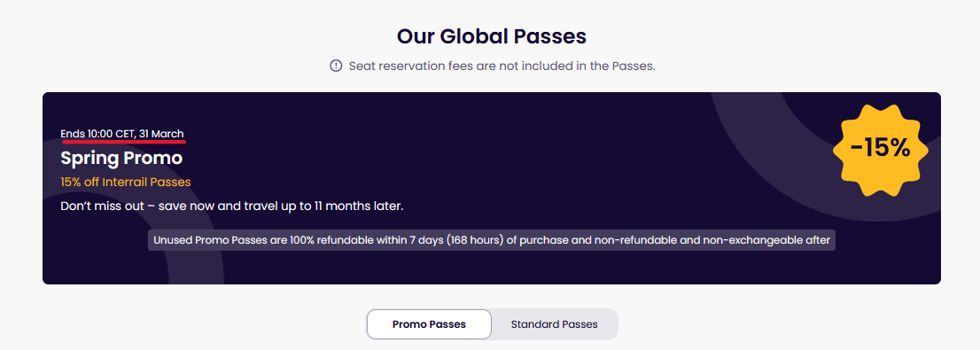The width and height of the screenshot is (980, 350).
Task: Open the "15% off Interrail Passes" orange text
Action: pos(126,182)
